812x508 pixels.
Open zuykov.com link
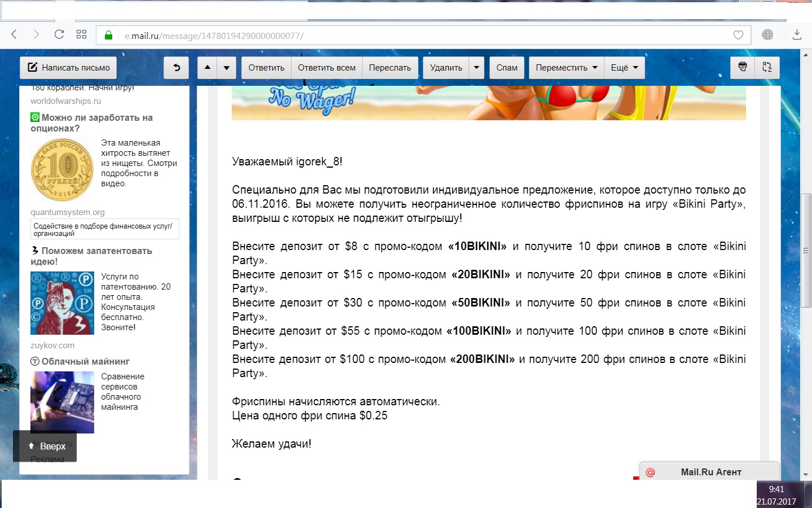click(x=52, y=345)
